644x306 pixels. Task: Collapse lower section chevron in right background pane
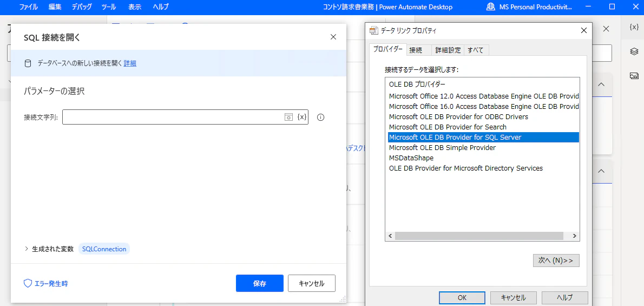[601, 171]
